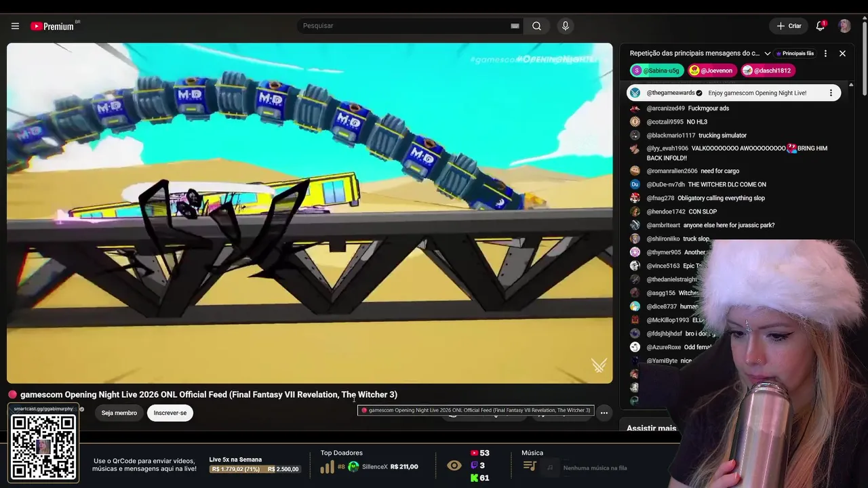Click the Inscrever-se subscribe button

(170, 413)
